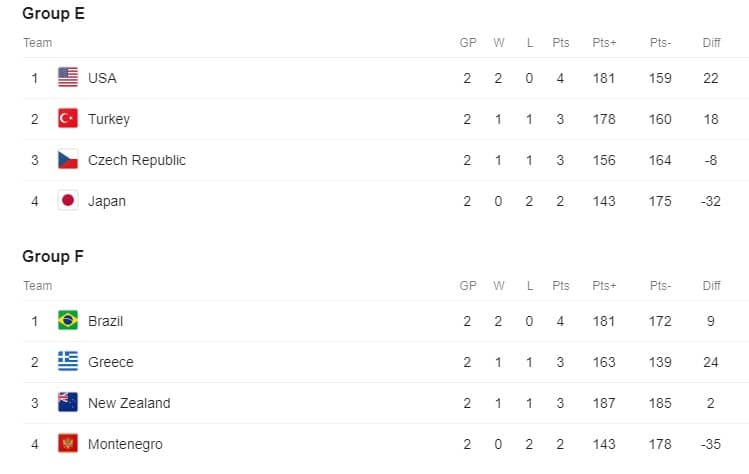749x474 pixels.
Task: Select the New Zealand team name
Action: (129, 403)
